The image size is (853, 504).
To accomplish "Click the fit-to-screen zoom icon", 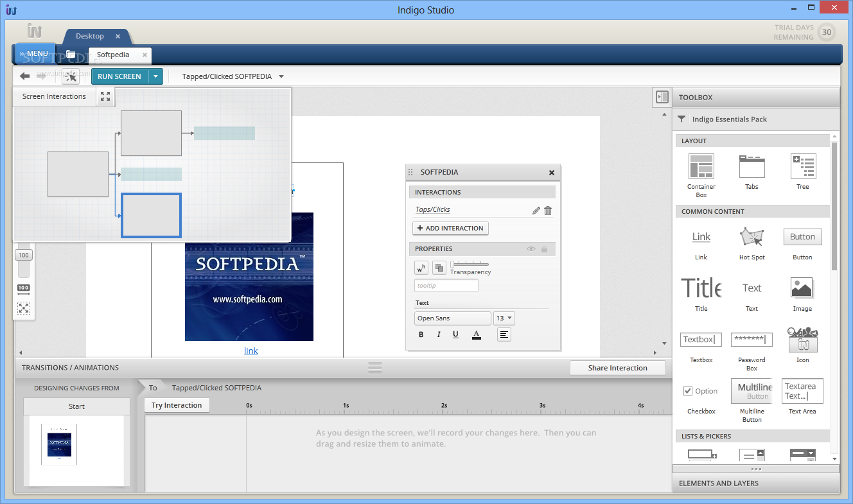I will 24,308.
